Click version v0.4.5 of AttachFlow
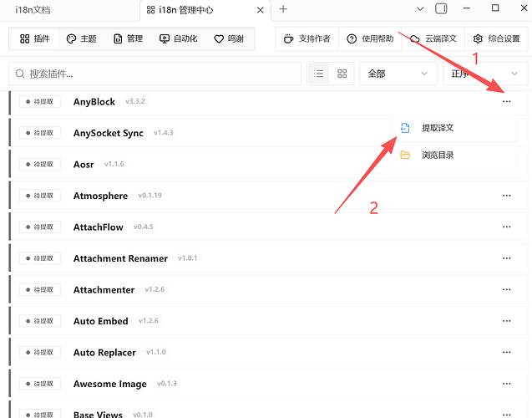Image resolution: width=532 pixels, height=418 pixels. 143,227
